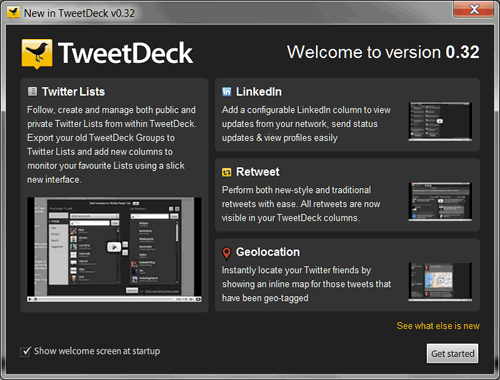Image resolution: width=500 pixels, height=380 pixels.
Task: Uncheck Show welcome screen at startup
Action: click(25, 351)
